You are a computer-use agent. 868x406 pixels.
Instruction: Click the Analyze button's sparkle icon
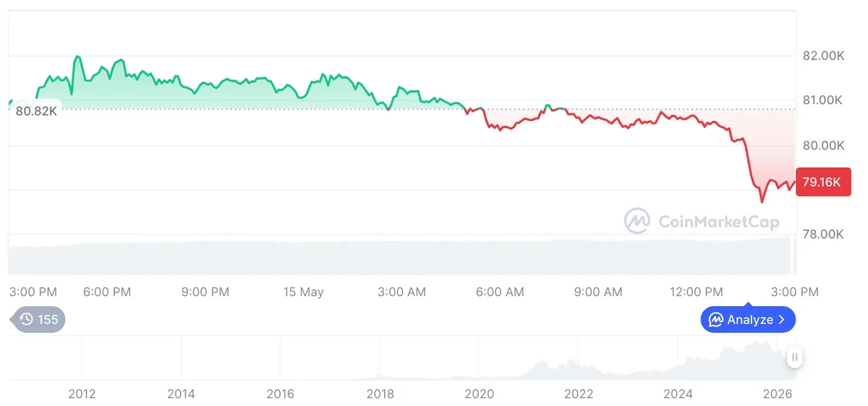716,319
